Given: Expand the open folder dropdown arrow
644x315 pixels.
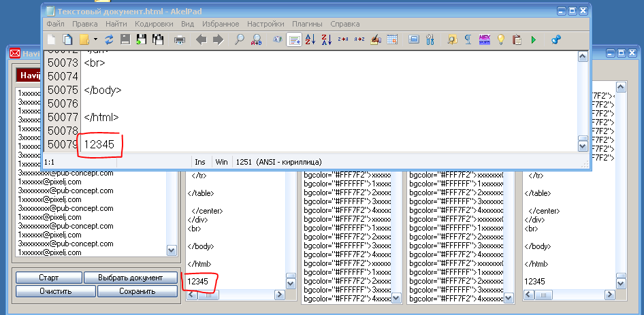Looking at the screenshot, I should [x=95, y=39].
